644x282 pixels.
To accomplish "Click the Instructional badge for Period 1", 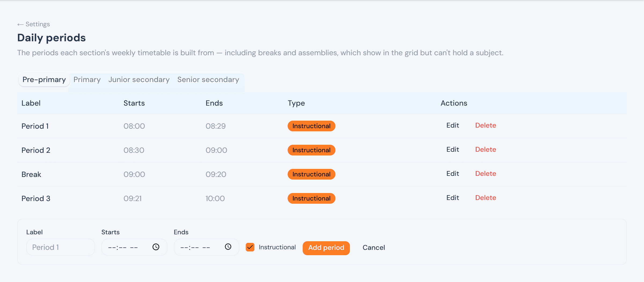I will [x=311, y=126].
